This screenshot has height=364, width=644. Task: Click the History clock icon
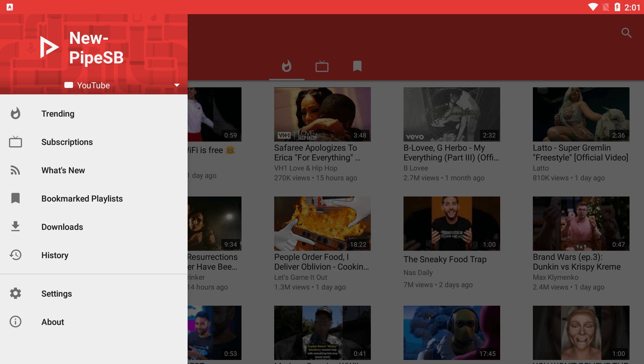point(15,255)
